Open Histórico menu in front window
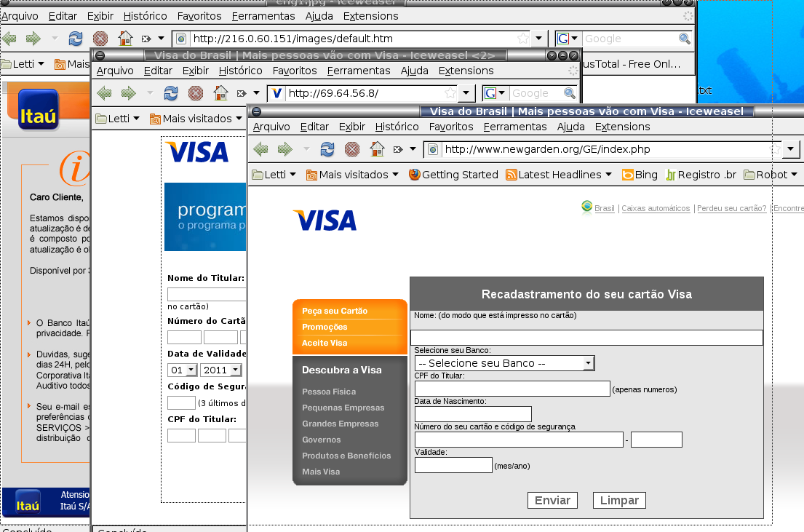Image resolution: width=804 pixels, height=532 pixels. point(397,127)
